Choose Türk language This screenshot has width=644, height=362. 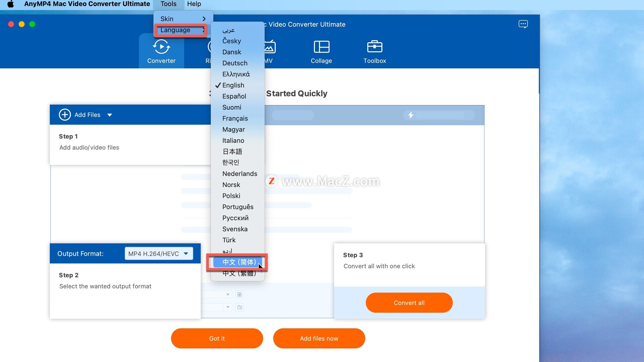tap(237, 240)
